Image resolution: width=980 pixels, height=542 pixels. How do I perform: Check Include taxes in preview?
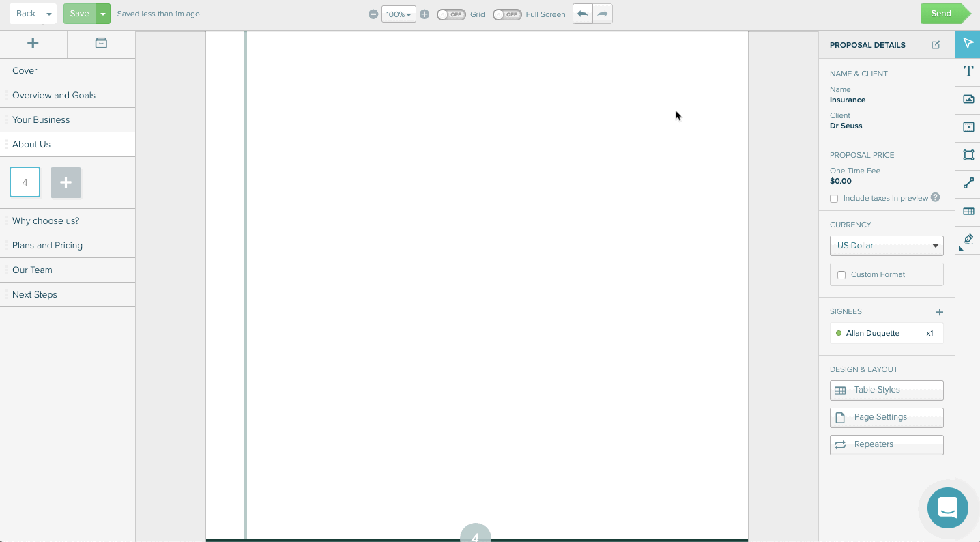click(x=834, y=199)
